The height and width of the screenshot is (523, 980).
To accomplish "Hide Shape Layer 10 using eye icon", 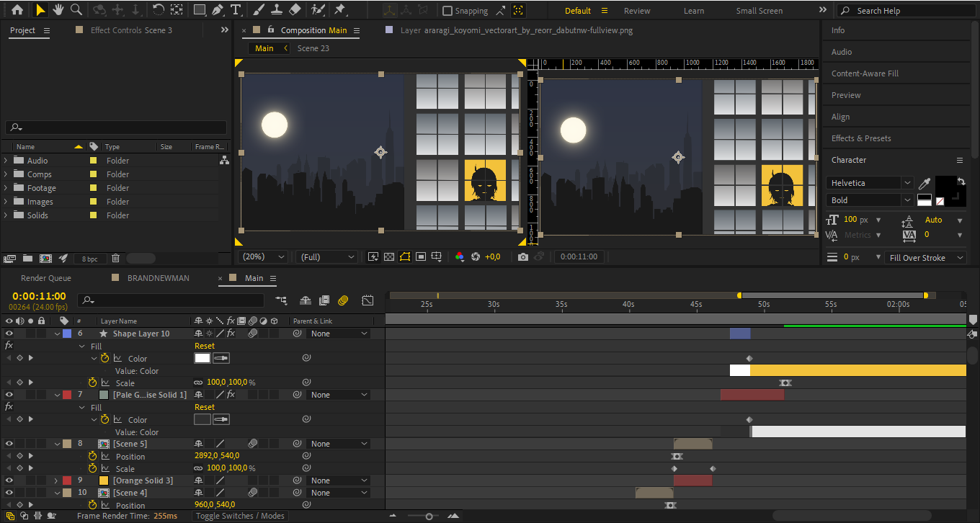I will (x=9, y=334).
